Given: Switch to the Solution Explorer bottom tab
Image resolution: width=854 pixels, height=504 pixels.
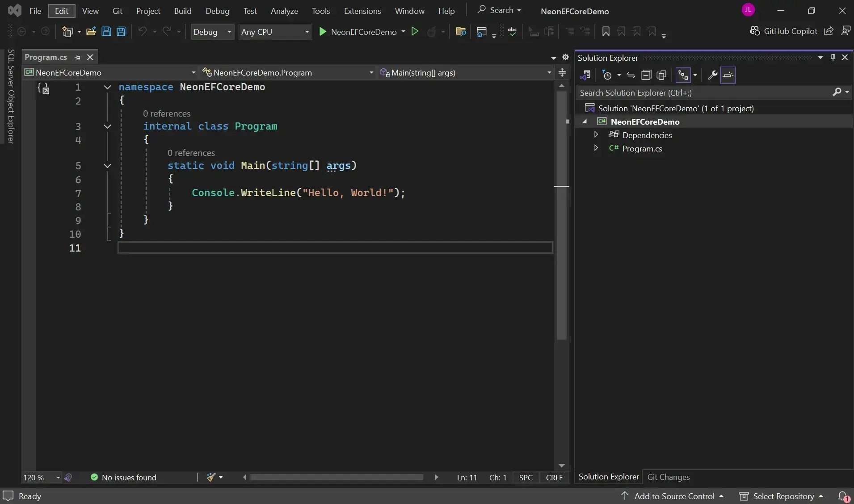Looking at the screenshot, I should tap(609, 477).
